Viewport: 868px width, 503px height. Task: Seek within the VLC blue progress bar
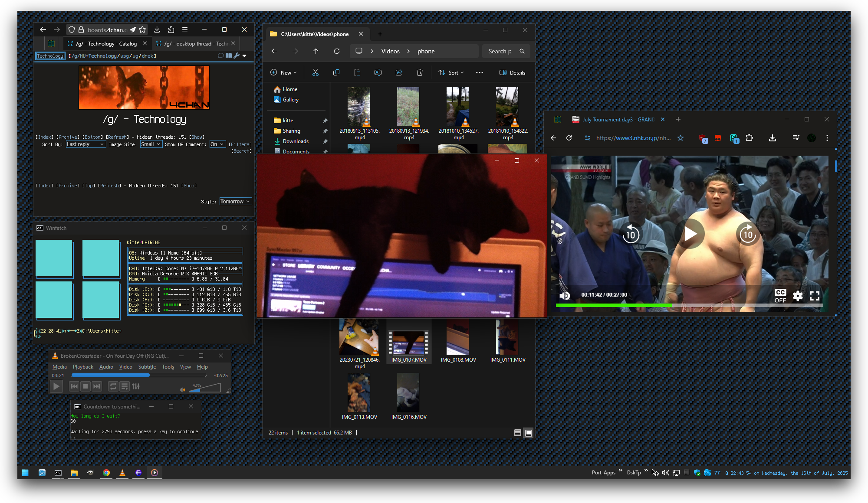139,376
